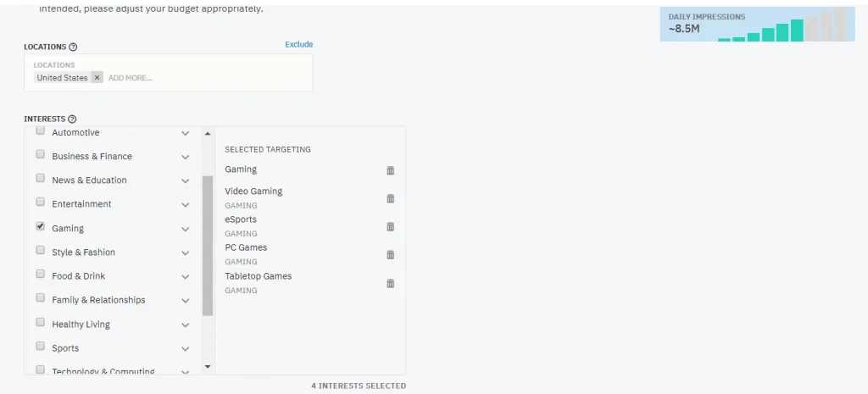
Task: Delete PC Games from selected targeting
Action: [390, 254]
